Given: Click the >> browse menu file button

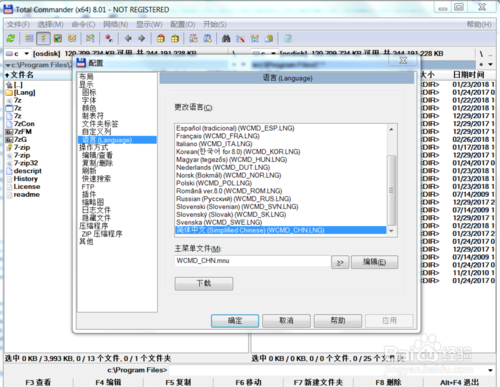Looking at the screenshot, I should 340,262.
